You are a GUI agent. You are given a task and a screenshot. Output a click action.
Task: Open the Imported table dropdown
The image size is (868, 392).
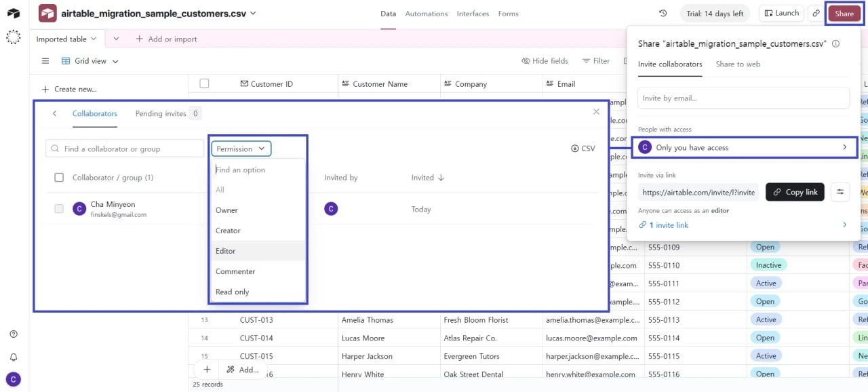point(66,39)
